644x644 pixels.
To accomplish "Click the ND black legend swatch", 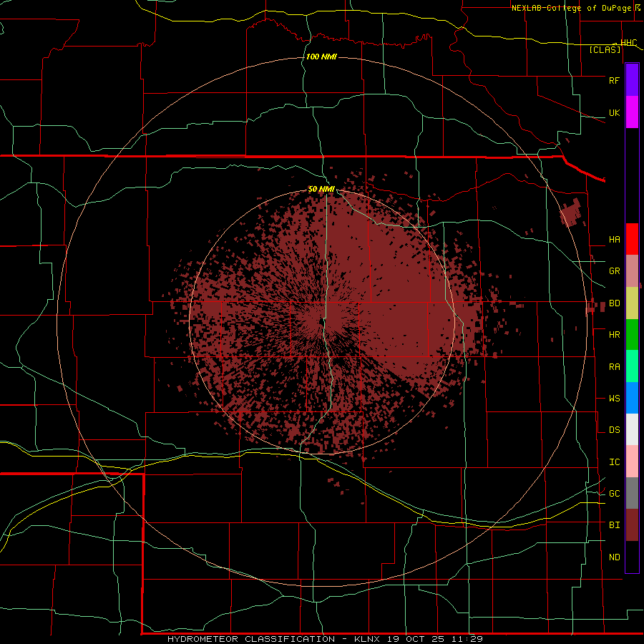I will (632, 557).
